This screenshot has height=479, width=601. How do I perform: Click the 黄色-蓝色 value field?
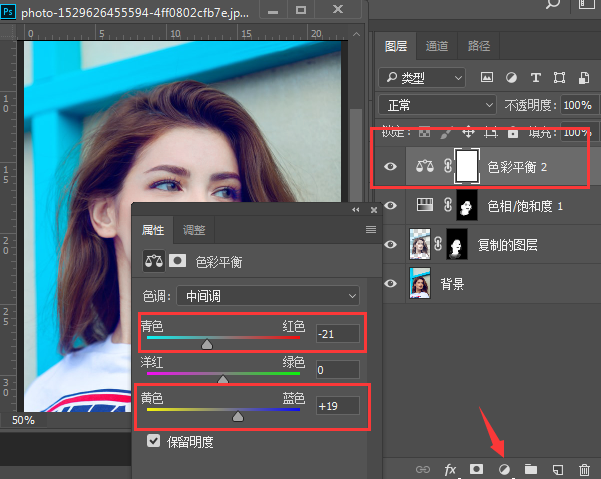[336, 406]
